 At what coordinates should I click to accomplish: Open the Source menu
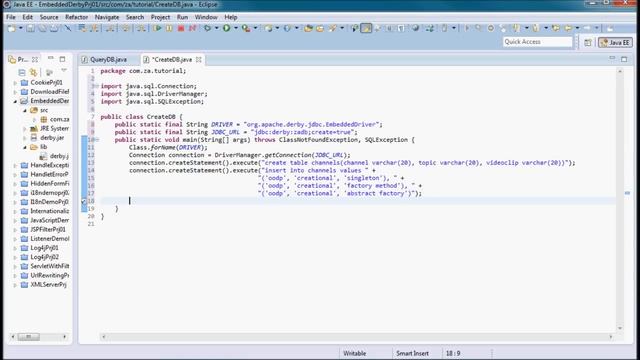point(49,17)
